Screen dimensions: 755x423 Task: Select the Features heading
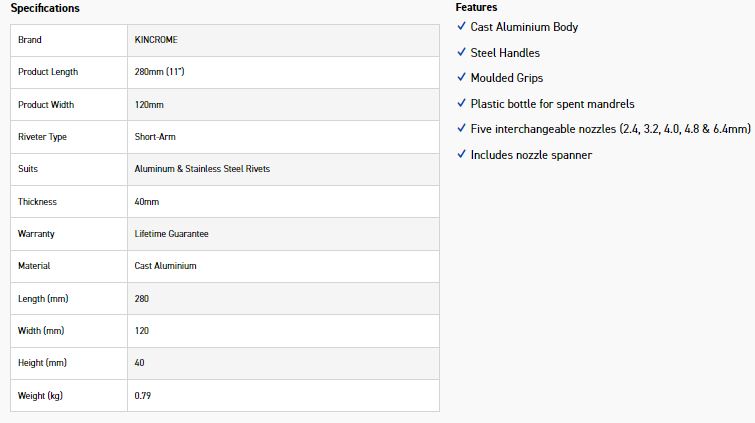(x=476, y=7)
